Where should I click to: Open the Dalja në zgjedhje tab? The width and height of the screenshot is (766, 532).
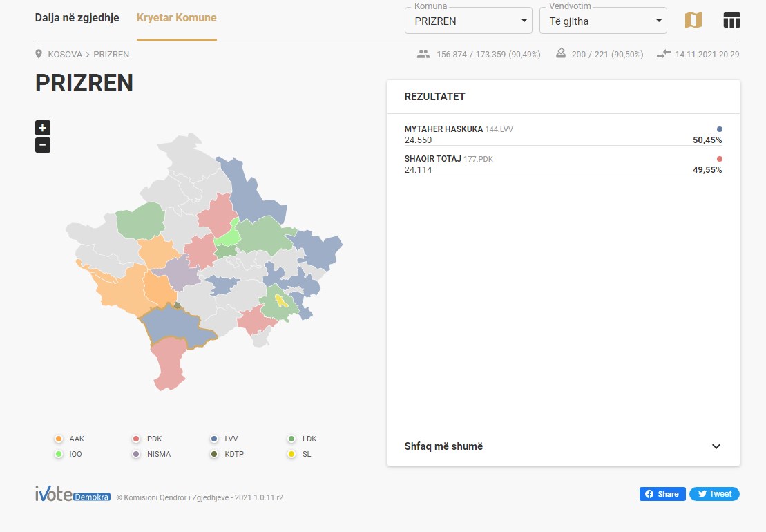tap(77, 17)
